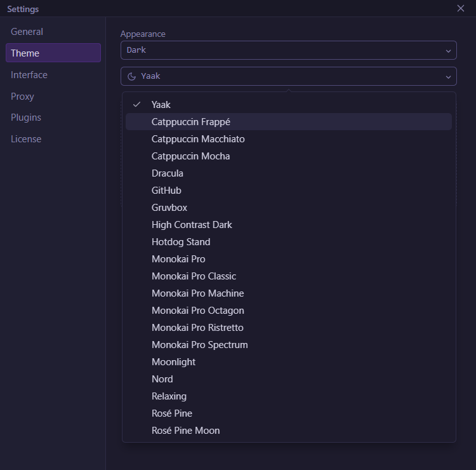The height and width of the screenshot is (470, 476).
Task: Open the Appearance combo box
Action: coord(288,50)
